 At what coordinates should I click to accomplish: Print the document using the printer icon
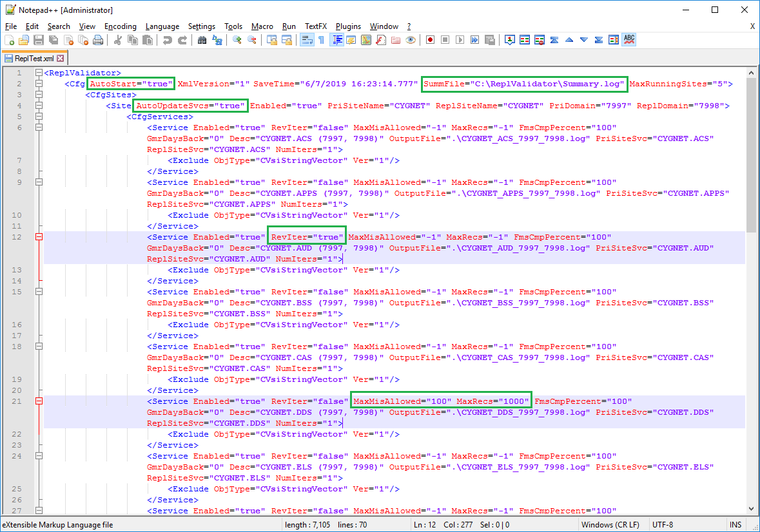pyautogui.click(x=98, y=40)
